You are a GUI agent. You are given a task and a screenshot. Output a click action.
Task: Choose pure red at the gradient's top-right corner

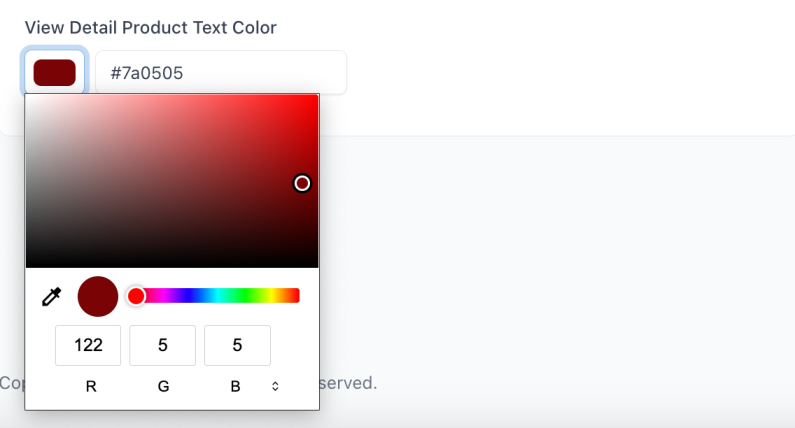coord(316,97)
